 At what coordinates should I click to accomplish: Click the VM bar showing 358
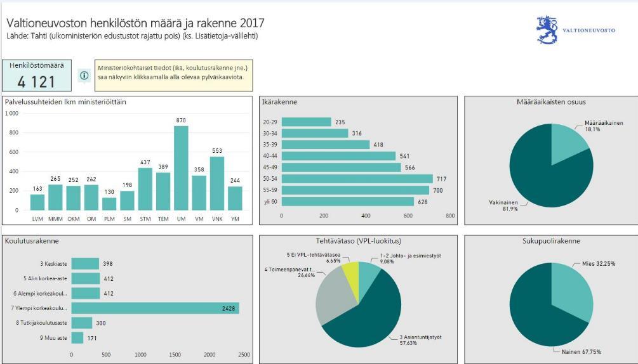coord(199,193)
